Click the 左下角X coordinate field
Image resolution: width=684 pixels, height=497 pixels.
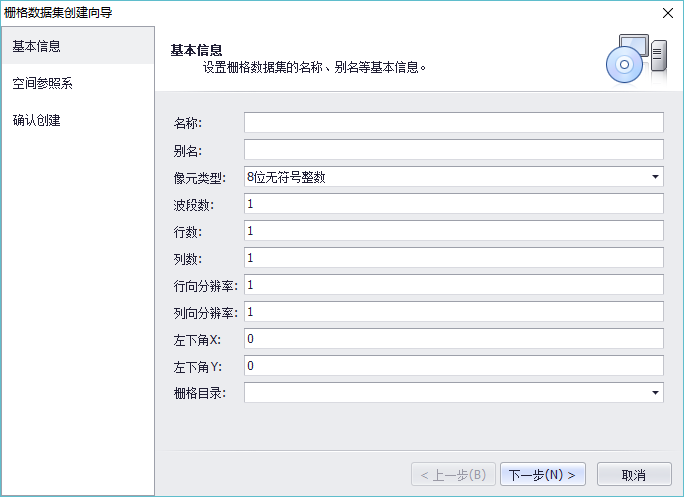(x=453, y=339)
